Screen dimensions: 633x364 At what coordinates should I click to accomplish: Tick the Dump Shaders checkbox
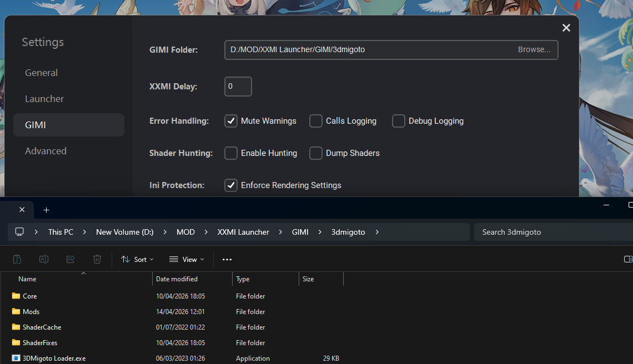coord(316,153)
